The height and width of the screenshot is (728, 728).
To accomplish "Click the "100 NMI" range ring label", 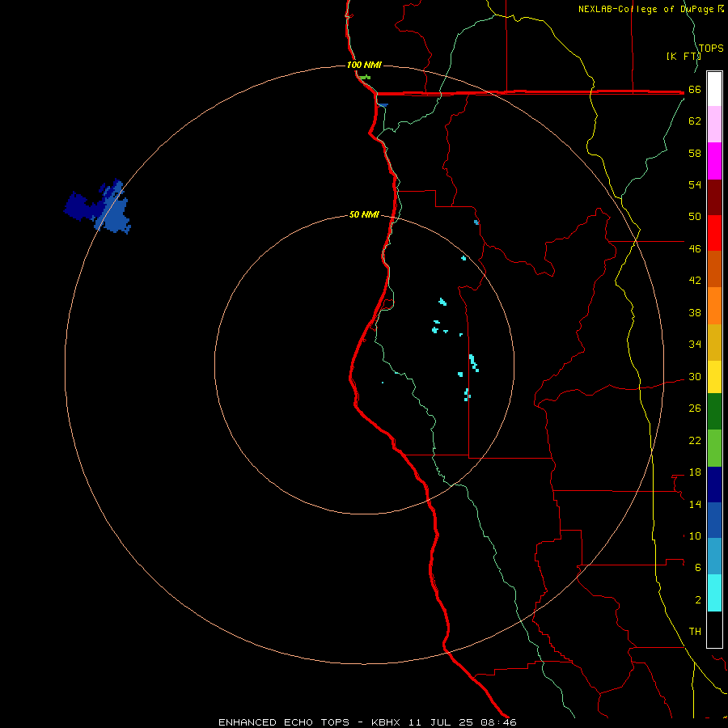I will [364, 65].
